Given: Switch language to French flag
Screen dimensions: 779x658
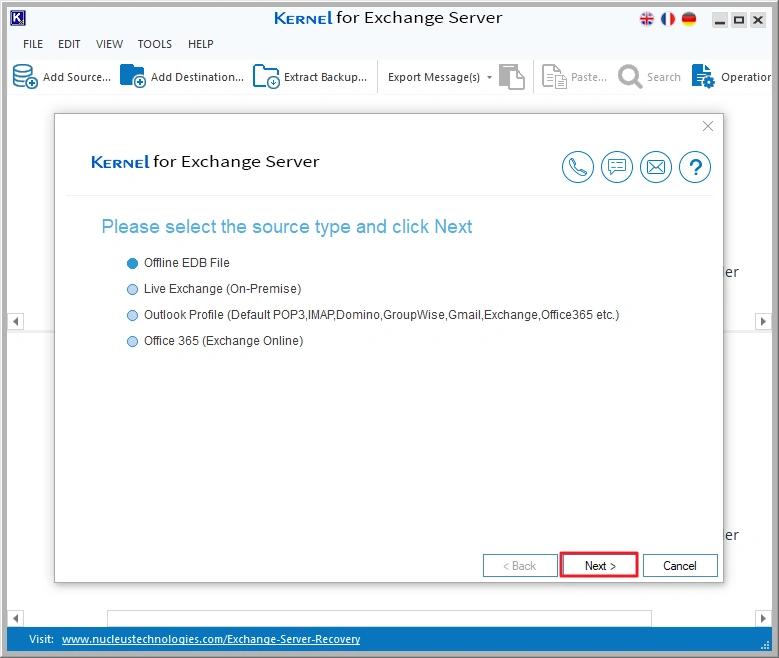Looking at the screenshot, I should [x=668, y=19].
